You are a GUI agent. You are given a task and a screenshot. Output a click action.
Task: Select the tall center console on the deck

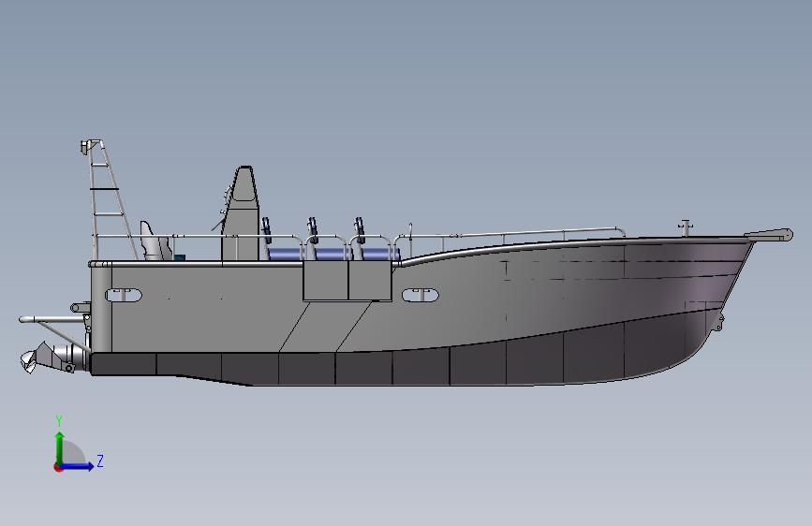(x=241, y=213)
